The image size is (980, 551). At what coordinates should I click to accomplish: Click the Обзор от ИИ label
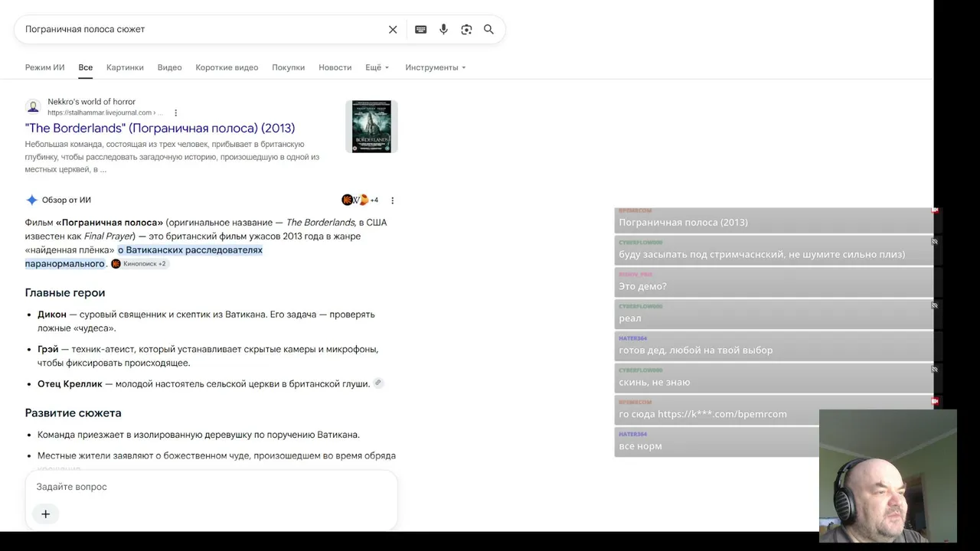tap(67, 201)
